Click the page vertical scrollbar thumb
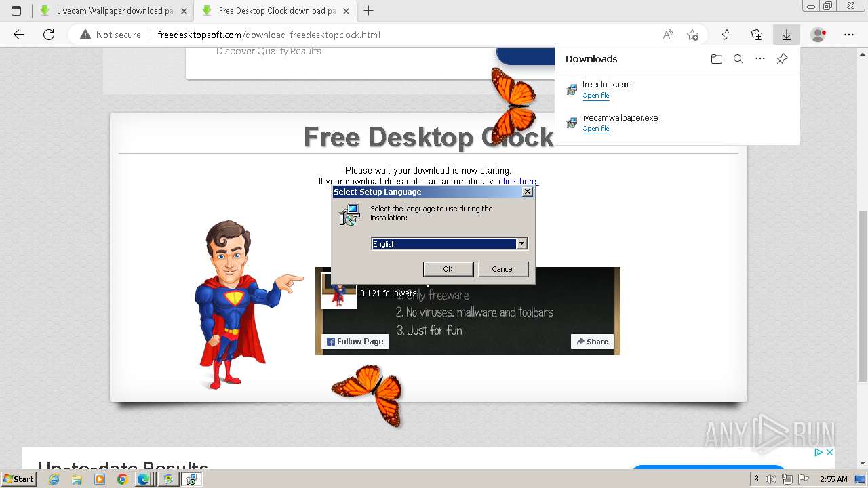This screenshot has width=868, height=488. coord(863,296)
